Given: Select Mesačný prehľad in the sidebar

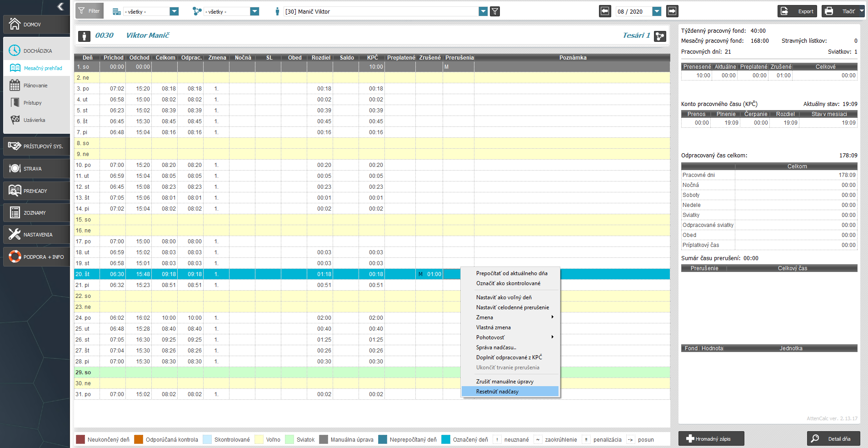Looking at the screenshot, I should [x=36, y=68].
